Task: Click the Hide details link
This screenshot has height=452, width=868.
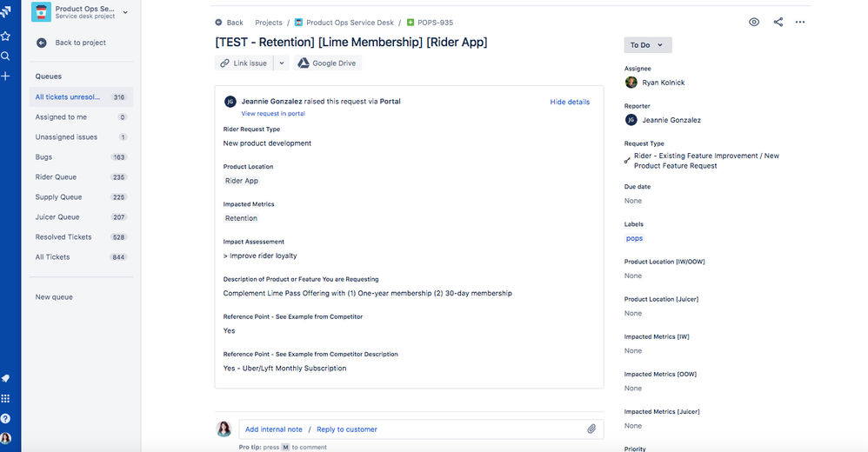Action: click(570, 102)
